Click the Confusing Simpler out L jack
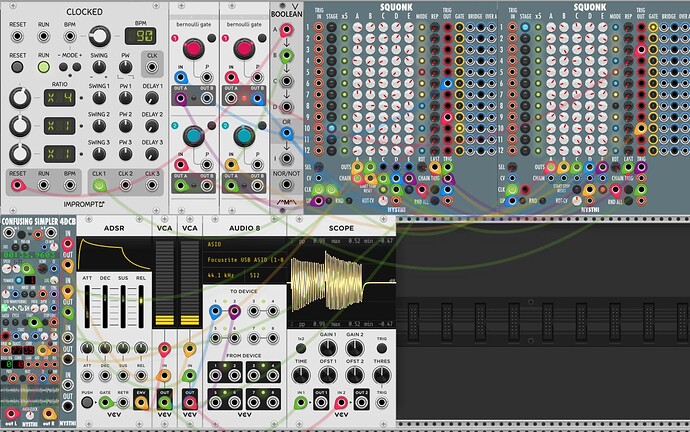Image resolution: width=690 pixels, height=432 pixels. [11, 414]
